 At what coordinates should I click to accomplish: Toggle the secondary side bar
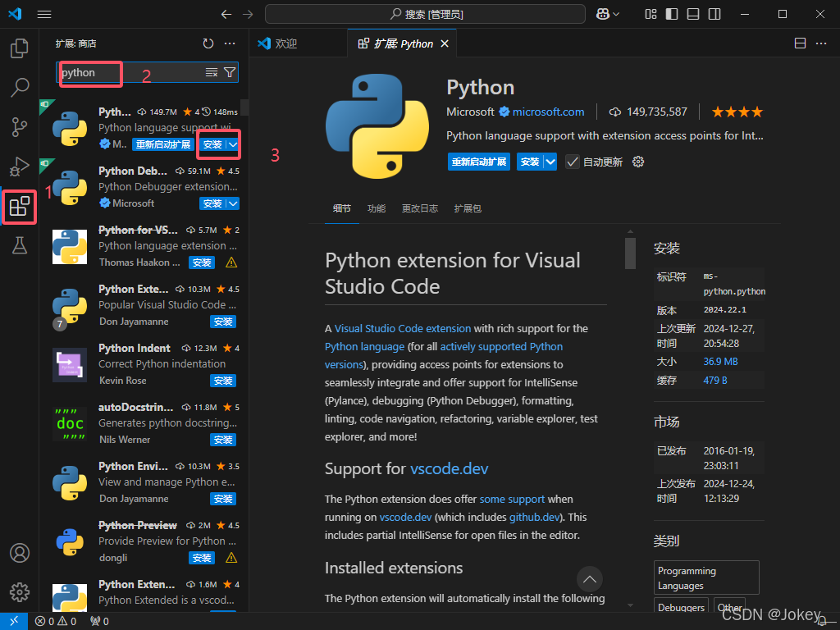click(714, 15)
